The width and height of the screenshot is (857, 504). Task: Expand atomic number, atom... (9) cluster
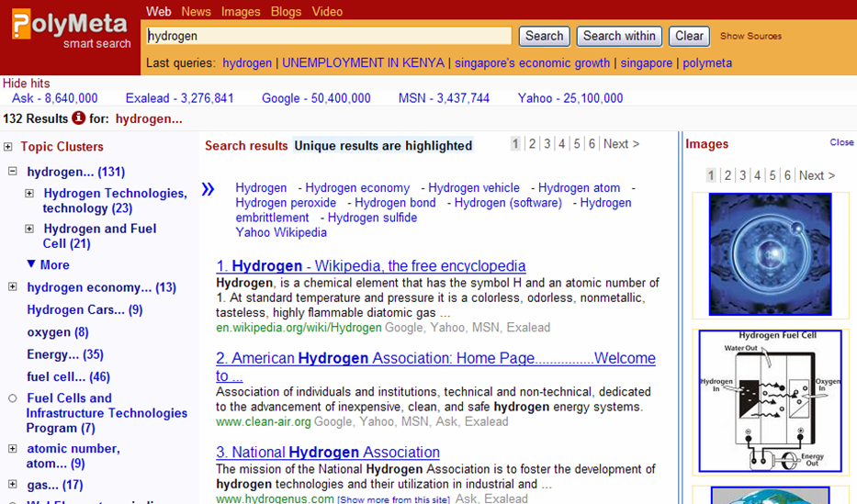[x=13, y=448]
